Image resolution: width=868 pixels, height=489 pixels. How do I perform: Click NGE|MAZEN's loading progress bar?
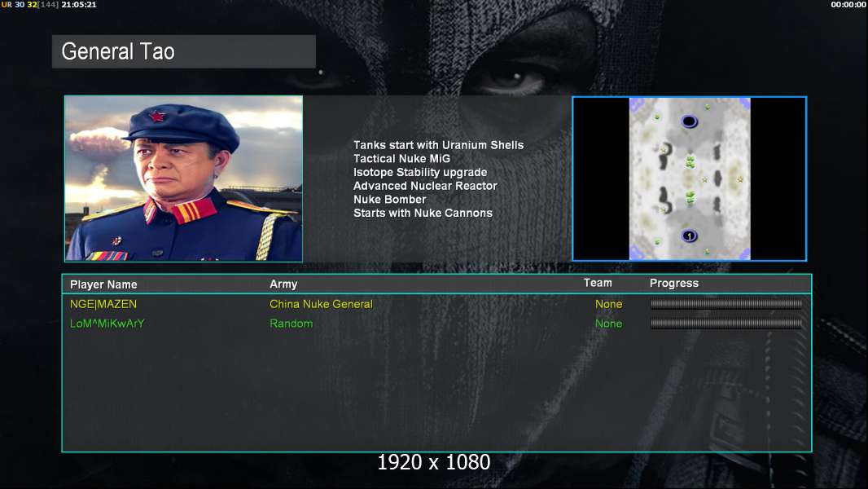[x=726, y=303]
